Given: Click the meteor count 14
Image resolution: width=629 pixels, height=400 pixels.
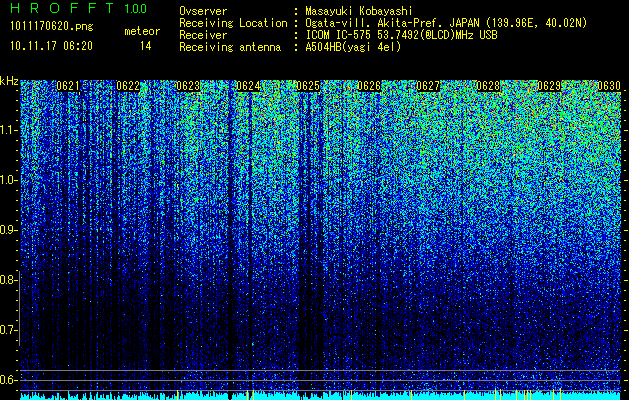Looking at the screenshot, I should point(145,46).
